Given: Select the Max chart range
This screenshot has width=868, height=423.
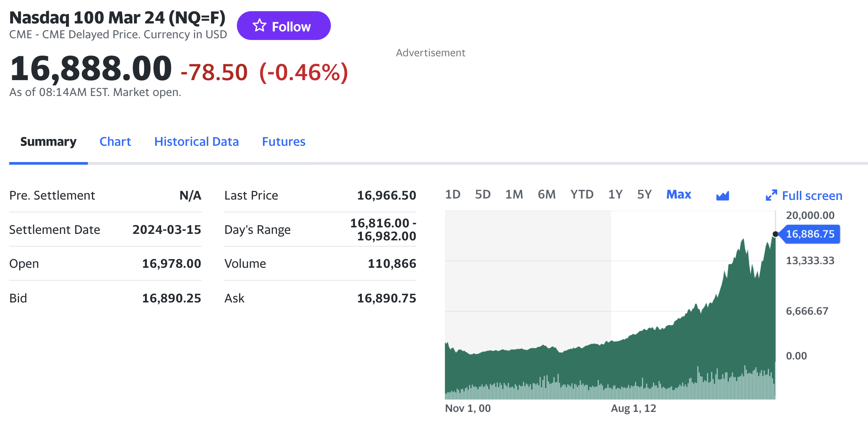Looking at the screenshot, I should point(679,195).
